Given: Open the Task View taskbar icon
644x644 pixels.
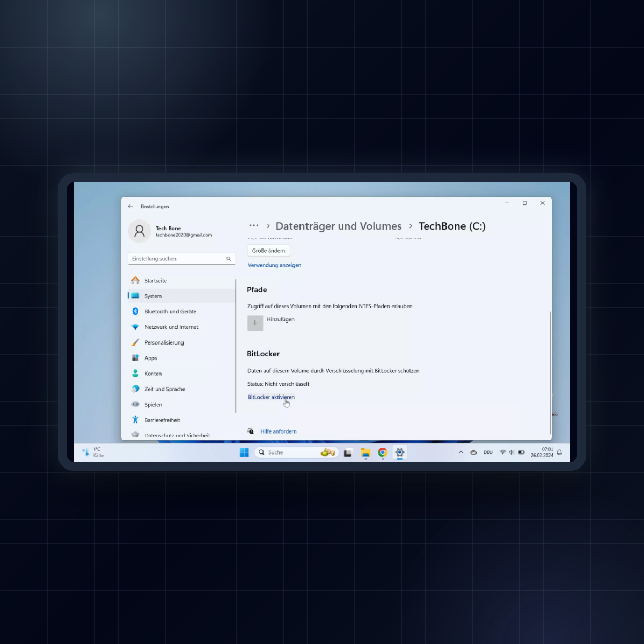Looking at the screenshot, I should [348, 453].
